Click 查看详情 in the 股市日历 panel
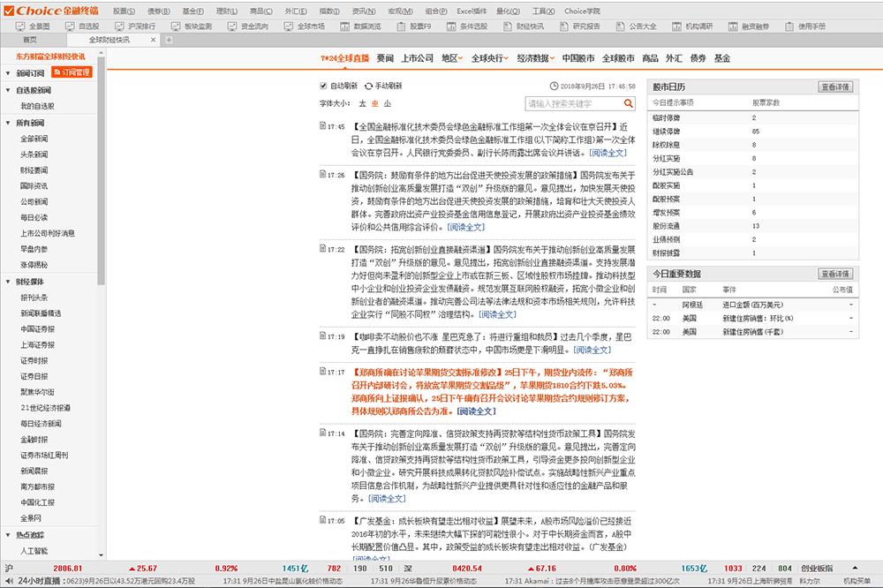Viewport: 883px width, 588px height. (835, 87)
